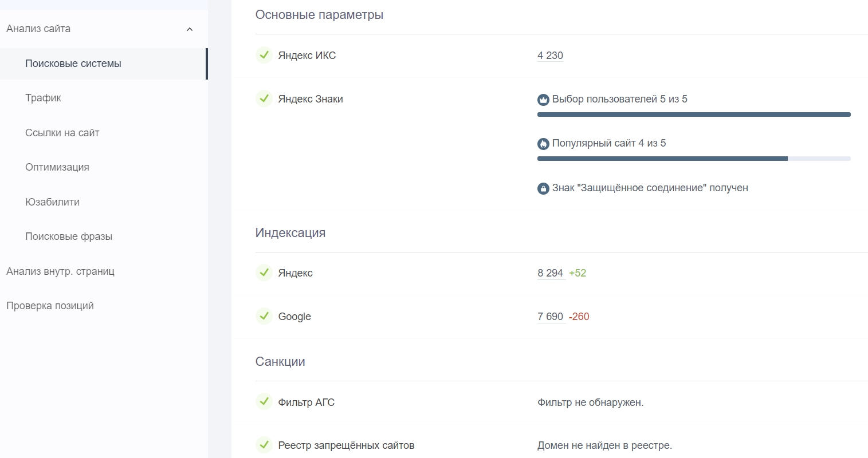
Task: Click the flame icon for Популярный сайт
Action: pyautogui.click(x=543, y=144)
